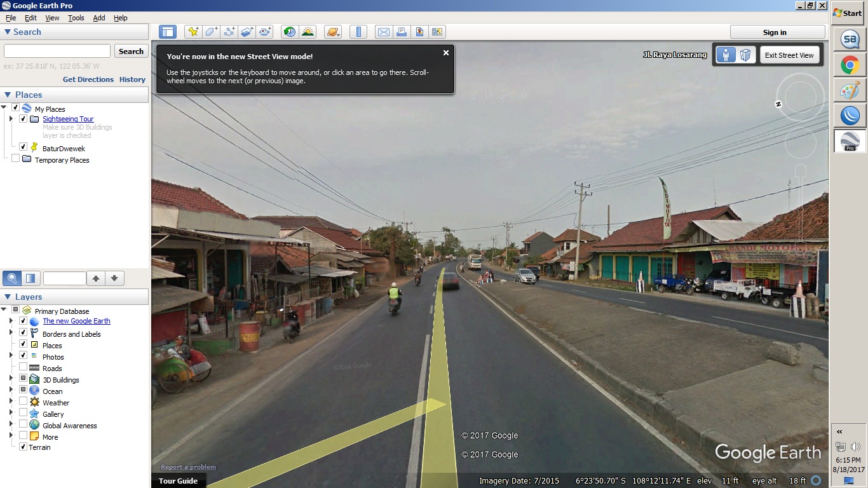Click the Print icon in toolbar
868x488 pixels.
pos(401,32)
